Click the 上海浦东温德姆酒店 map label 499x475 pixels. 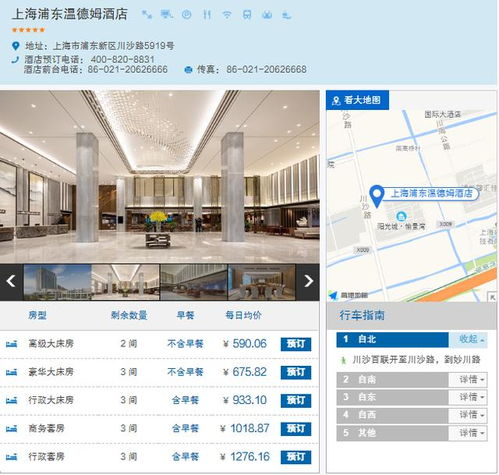(431, 193)
